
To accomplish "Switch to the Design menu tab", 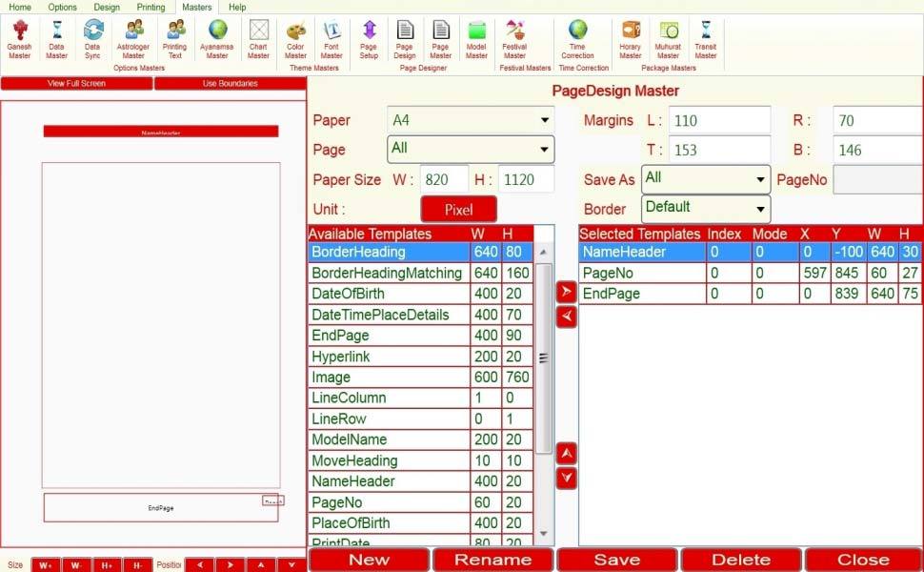I will click(x=106, y=7).
